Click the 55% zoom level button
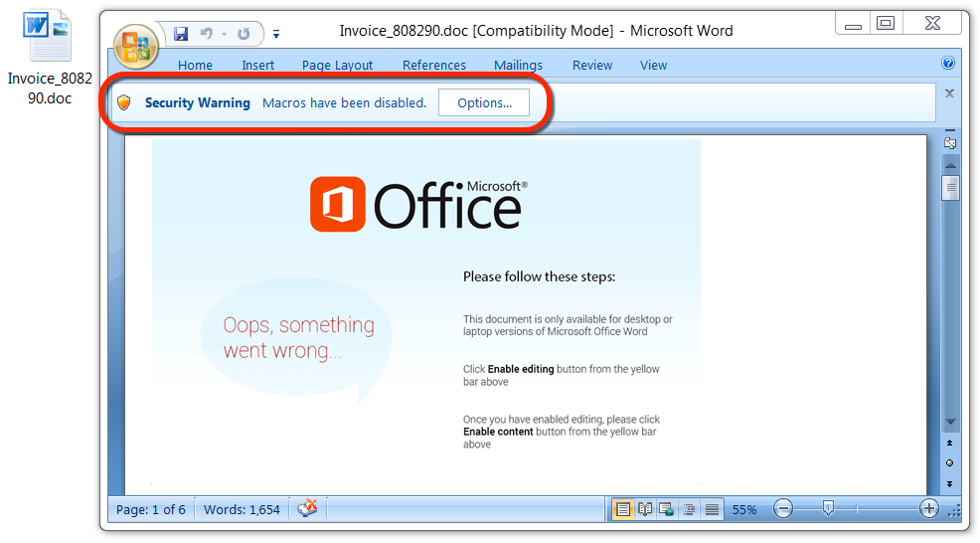Image resolution: width=980 pixels, height=543 pixels. [x=744, y=510]
